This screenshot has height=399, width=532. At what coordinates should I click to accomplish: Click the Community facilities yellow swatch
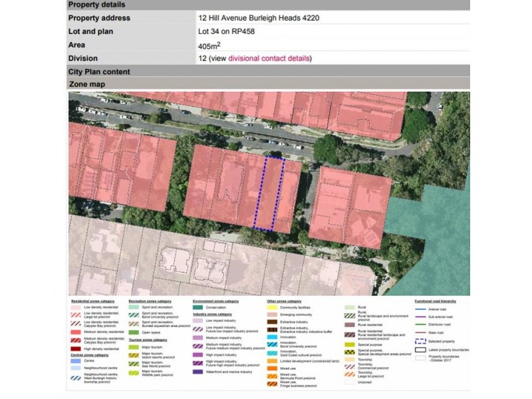pyautogui.click(x=272, y=307)
